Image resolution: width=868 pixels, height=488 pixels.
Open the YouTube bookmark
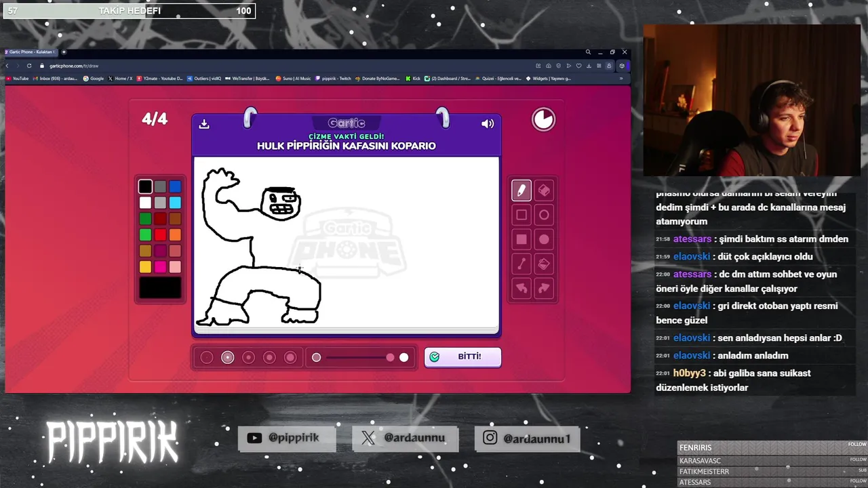pyautogui.click(x=18, y=79)
